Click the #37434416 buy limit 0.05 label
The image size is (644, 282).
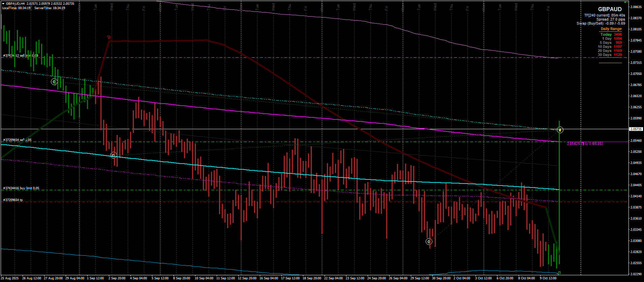(21, 188)
